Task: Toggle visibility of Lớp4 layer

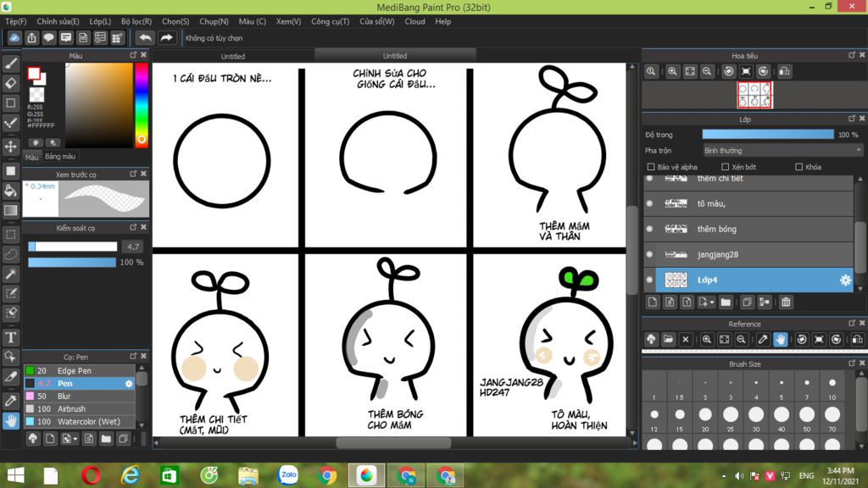Action: (x=650, y=280)
